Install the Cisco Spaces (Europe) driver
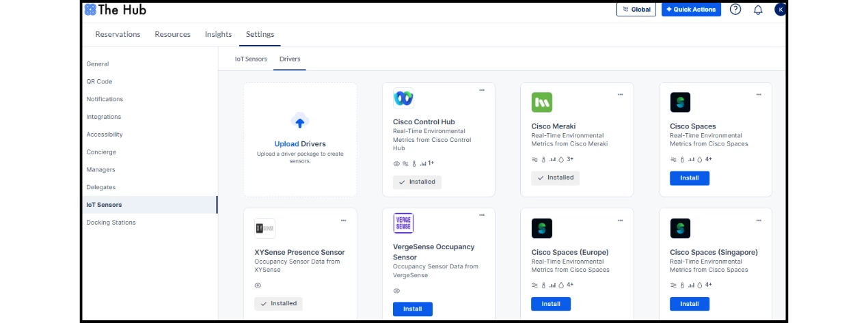868x323 pixels. pyautogui.click(x=551, y=304)
